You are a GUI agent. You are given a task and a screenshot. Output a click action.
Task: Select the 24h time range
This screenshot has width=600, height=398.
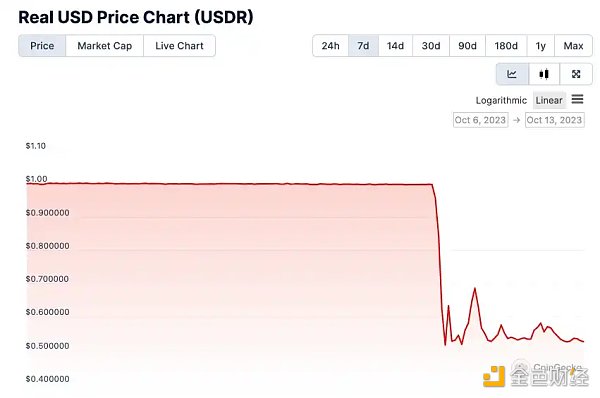pyautogui.click(x=331, y=46)
